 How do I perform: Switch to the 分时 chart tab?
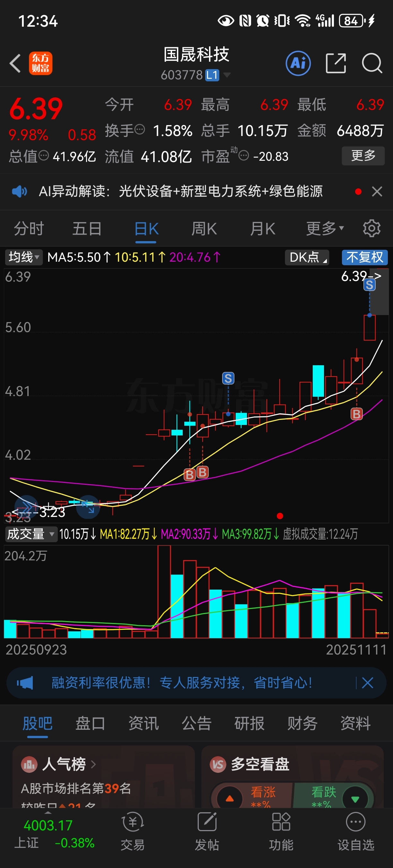click(29, 229)
